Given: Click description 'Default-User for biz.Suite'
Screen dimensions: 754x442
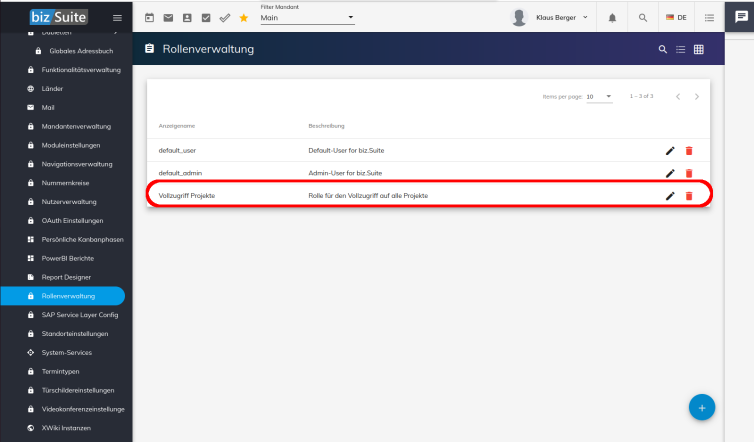Looking at the screenshot, I should pos(346,151).
